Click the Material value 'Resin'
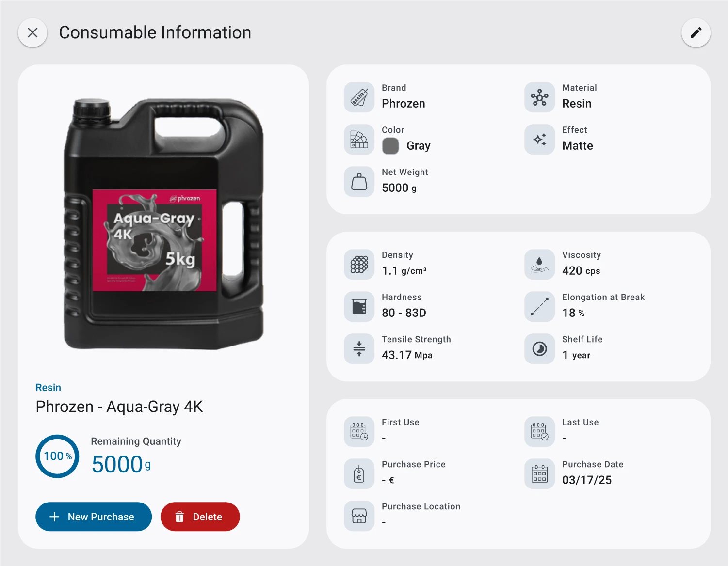Image resolution: width=728 pixels, height=566 pixels. (x=577, y=104)
